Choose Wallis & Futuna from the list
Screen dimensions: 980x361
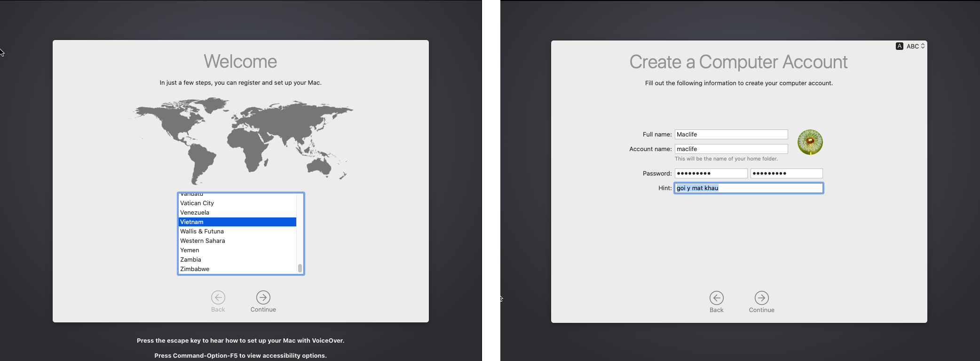(202, 232)
